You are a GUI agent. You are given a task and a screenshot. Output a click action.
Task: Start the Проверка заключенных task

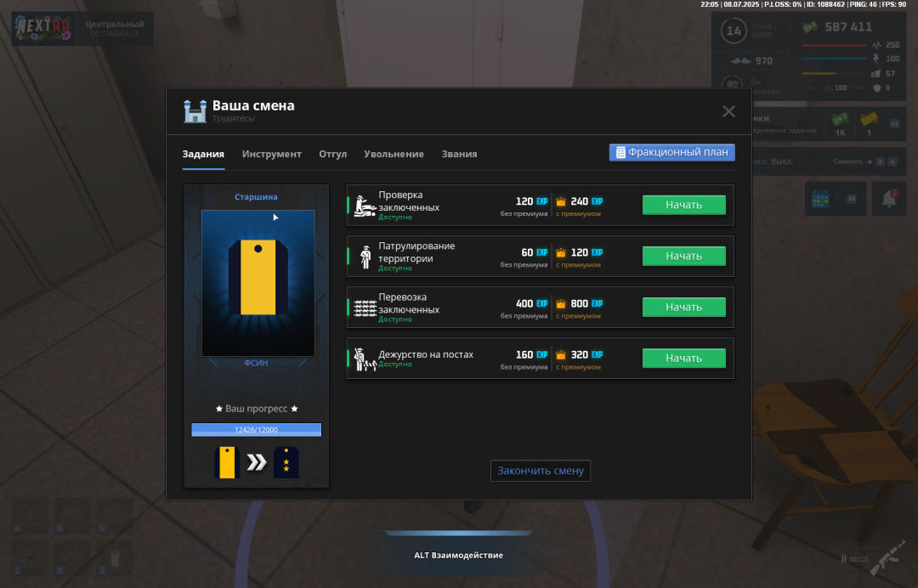(x=683, y=205)
